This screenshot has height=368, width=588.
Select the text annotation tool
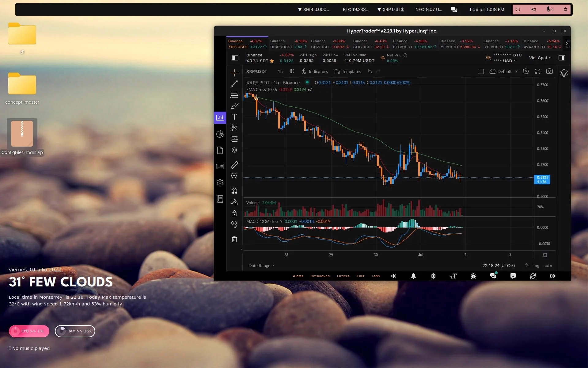234,117
